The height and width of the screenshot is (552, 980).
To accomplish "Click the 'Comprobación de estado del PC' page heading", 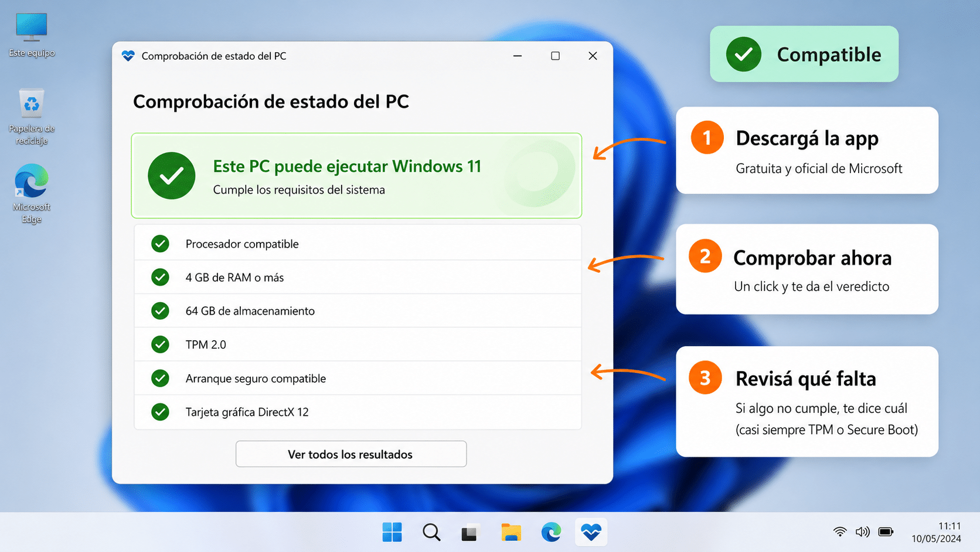I will 271,101.
